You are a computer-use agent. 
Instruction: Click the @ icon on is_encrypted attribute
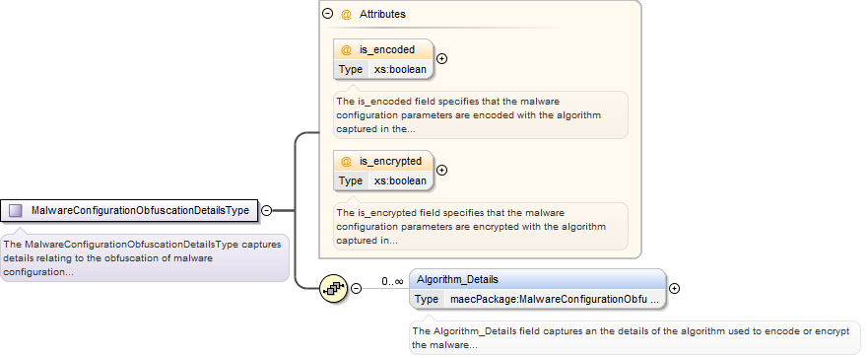pyautogui.click(x=346, y=162)
